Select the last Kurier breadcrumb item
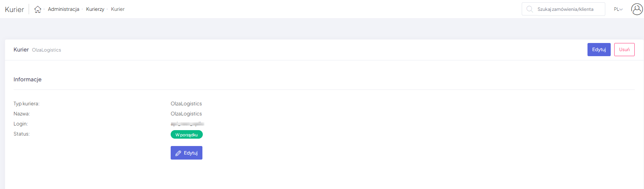Image resolution: width=644 pixels, height=189 pixels. pyautogui.click(x=118, y=9)
